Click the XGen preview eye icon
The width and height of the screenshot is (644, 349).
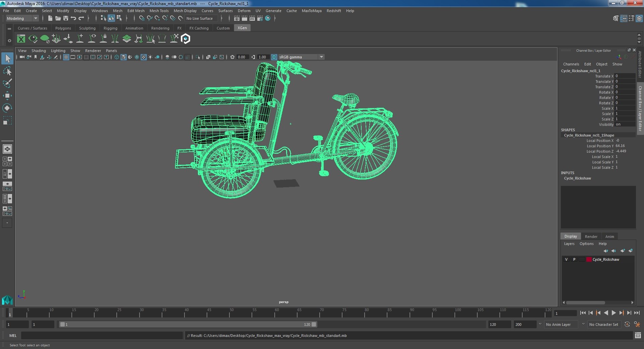(x=33, y=39)
